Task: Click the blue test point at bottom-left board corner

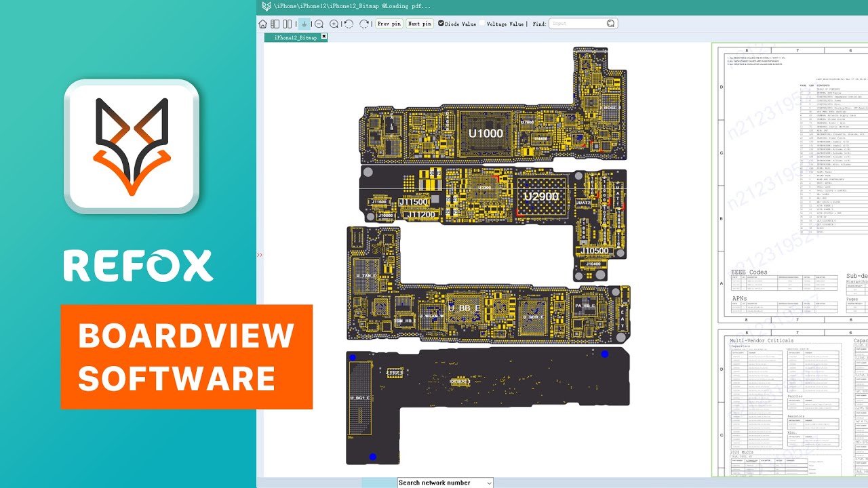Action: (x=372, y=457)
